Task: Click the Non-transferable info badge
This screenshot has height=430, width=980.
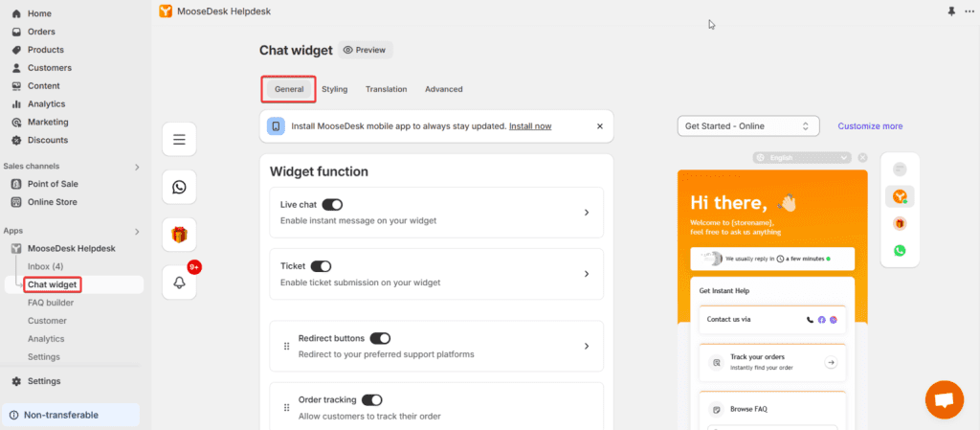Action: [70, 415]
